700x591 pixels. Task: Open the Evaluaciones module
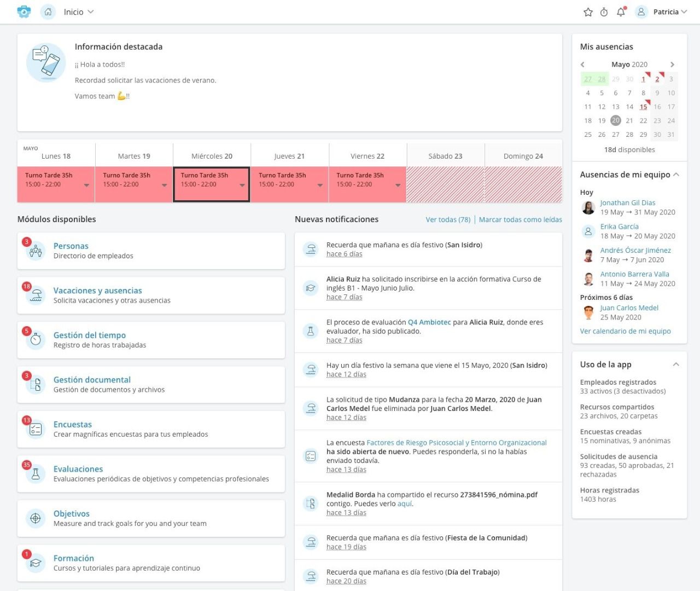pos(78,469)
